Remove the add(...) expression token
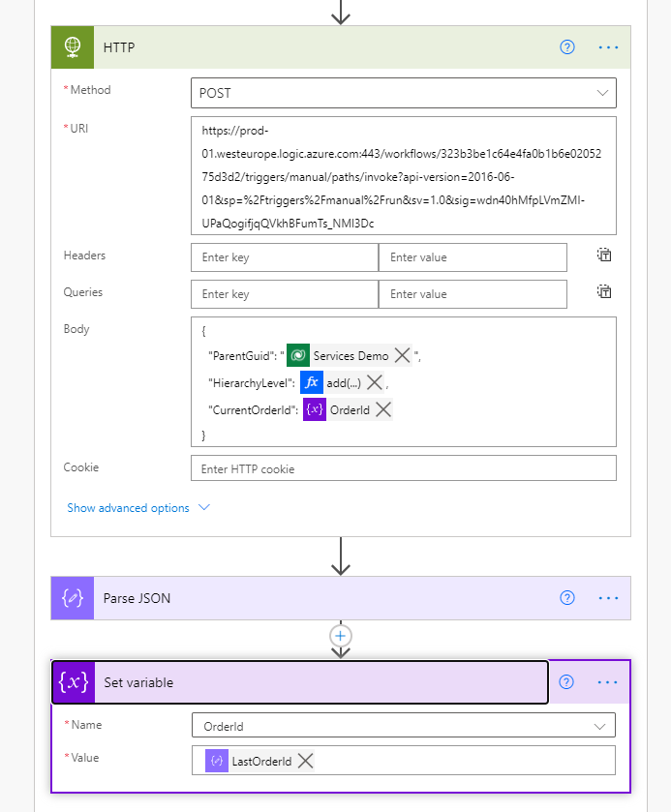The image size is (671, 812). click(x=375, y=382)
